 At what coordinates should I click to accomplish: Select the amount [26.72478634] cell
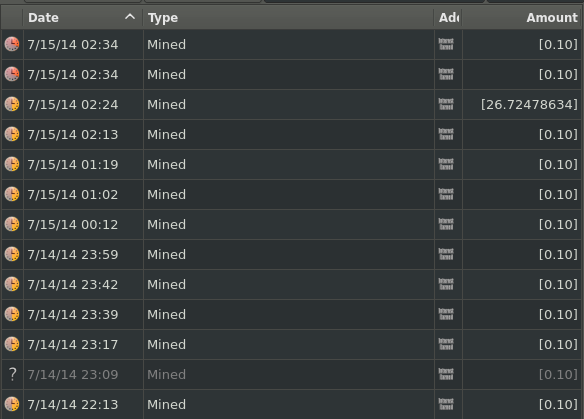pyautogui.click(x=529, y=105)
